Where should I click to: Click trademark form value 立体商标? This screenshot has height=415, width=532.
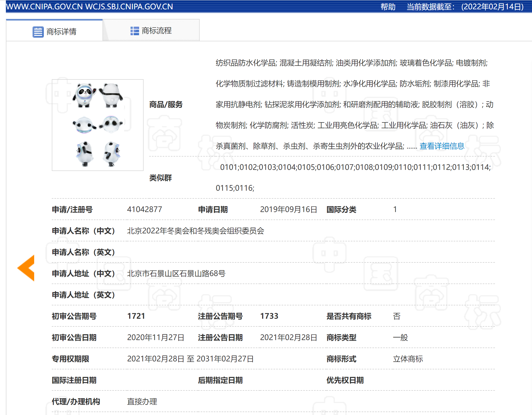[408, 359]
